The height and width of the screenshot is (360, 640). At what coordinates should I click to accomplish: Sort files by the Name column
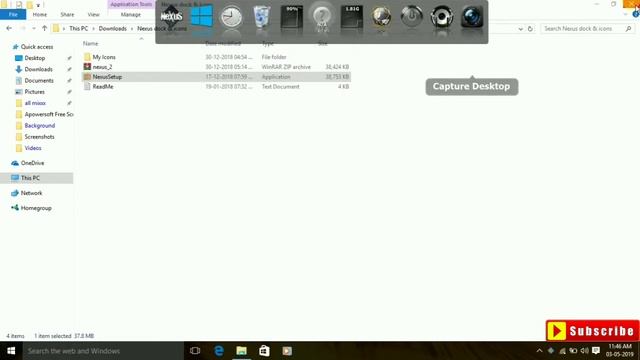click(91, 43)
